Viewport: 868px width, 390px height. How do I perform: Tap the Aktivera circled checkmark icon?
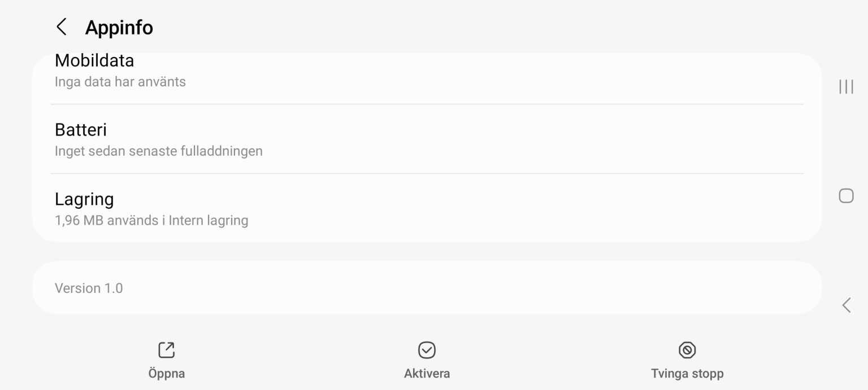(427, 350)
